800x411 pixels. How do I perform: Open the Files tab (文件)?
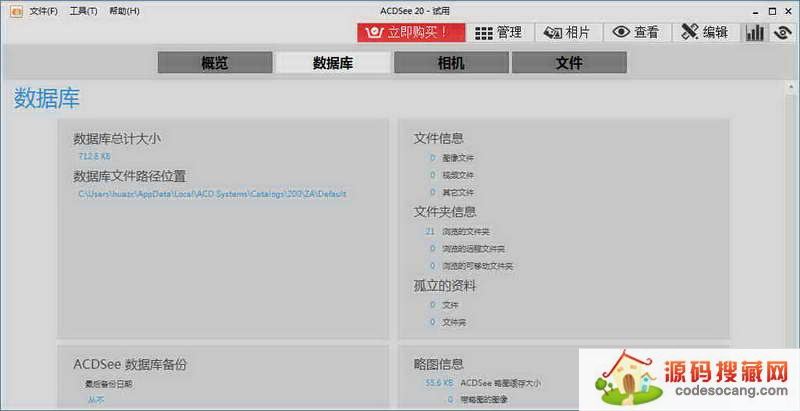[x=569, y=63]
